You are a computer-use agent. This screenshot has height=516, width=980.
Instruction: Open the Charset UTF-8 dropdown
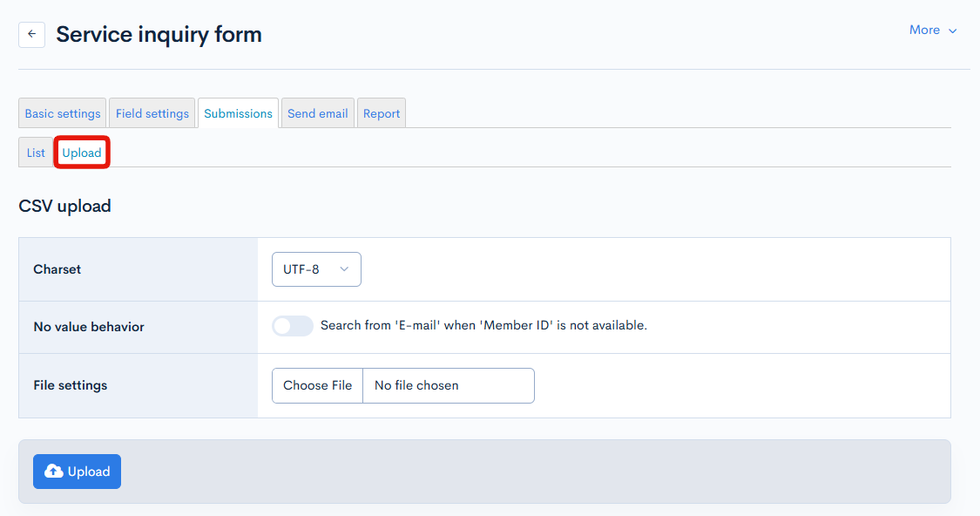click(x=315, y=269)
